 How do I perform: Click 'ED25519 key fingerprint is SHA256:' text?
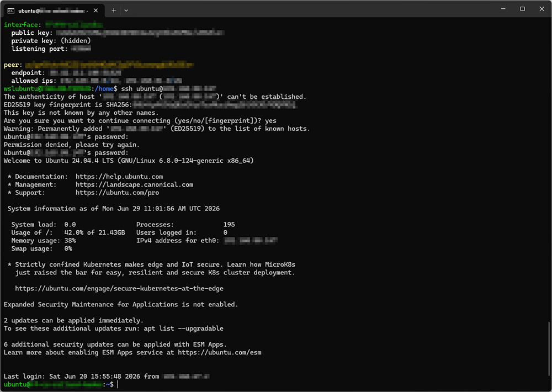click(x=68, y=104)
